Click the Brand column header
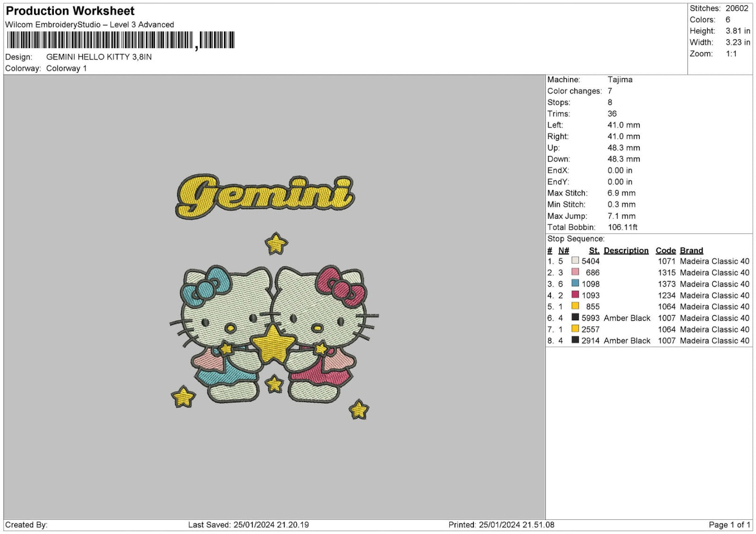The height and width of the screenshot is (534, 756). [691, 251]
